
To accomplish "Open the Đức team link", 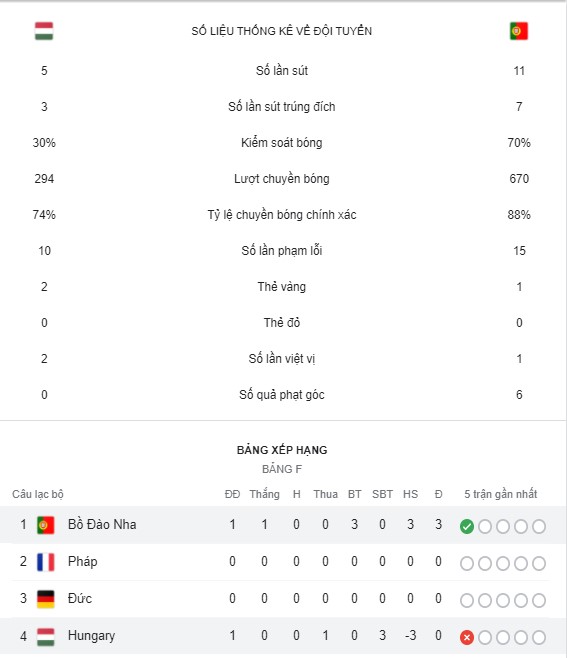I will coord(80,598).
